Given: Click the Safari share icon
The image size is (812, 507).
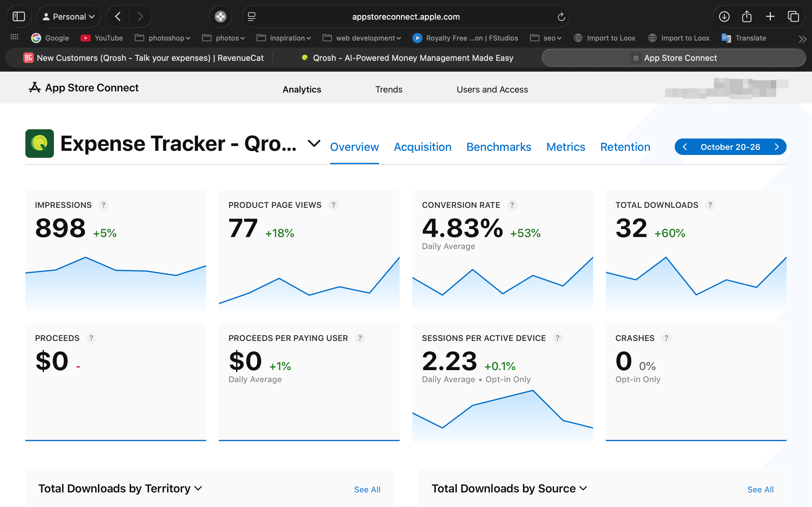Looking at the screenshot, I should (x=747, y=16).
